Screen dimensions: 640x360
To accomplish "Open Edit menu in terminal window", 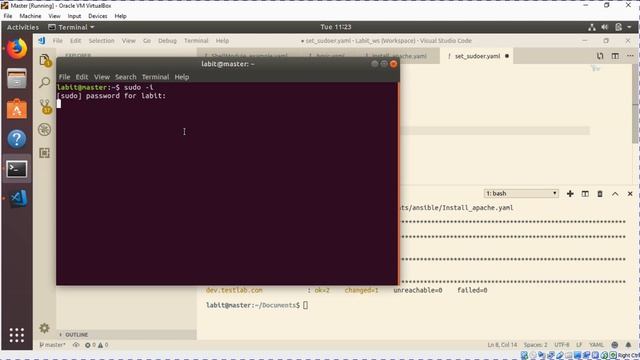I will (x=82, y=77).
